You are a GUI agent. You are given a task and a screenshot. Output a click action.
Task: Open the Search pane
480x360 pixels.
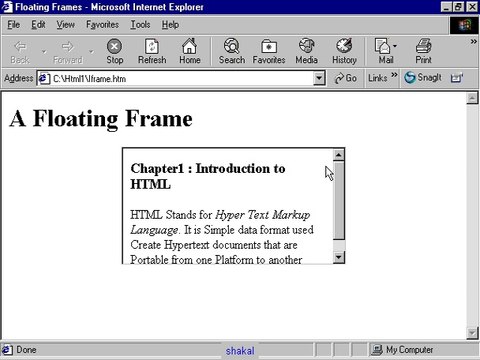(232, 52)
